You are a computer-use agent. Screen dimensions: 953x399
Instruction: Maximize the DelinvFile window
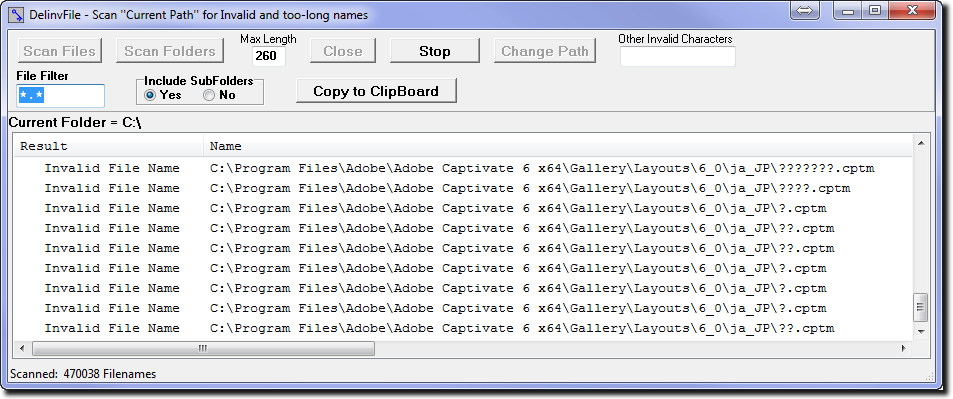pos(875,10)
